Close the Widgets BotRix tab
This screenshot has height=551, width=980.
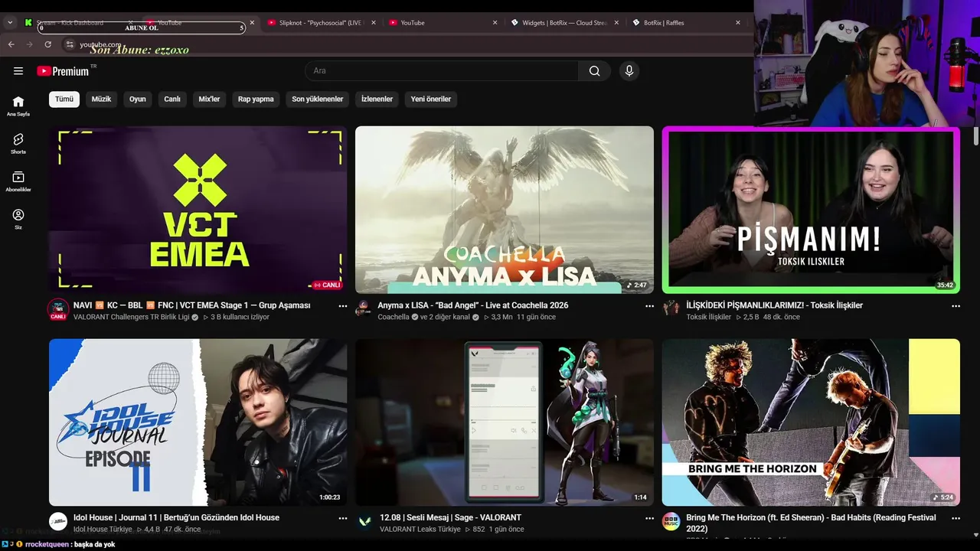point(618,23)
